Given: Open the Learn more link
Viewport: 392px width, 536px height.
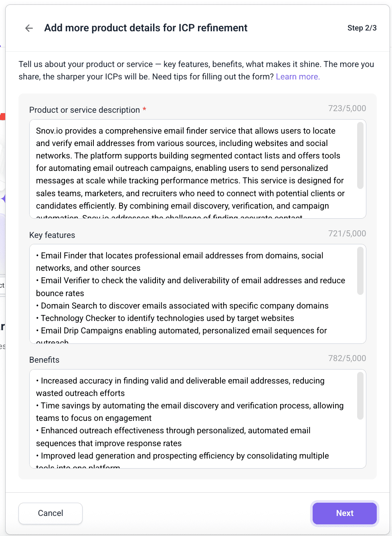Looking at the screenshot, I should click(297, 77).
